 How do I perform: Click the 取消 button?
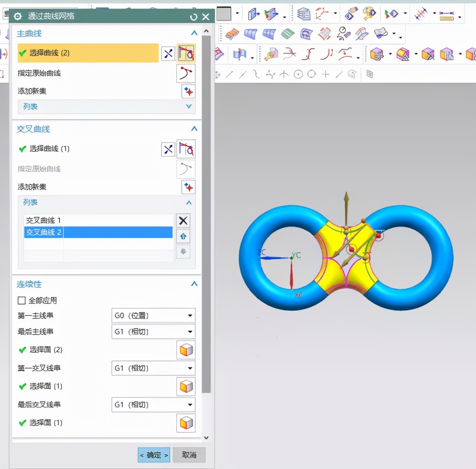189,455
